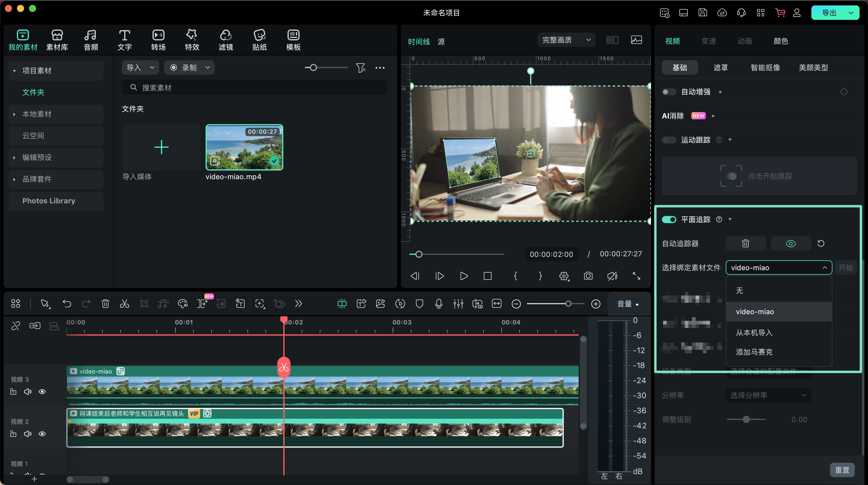Screen dimensions: 868x485
Task: Delete the auto tracker with the trash button
Action: 745,243
